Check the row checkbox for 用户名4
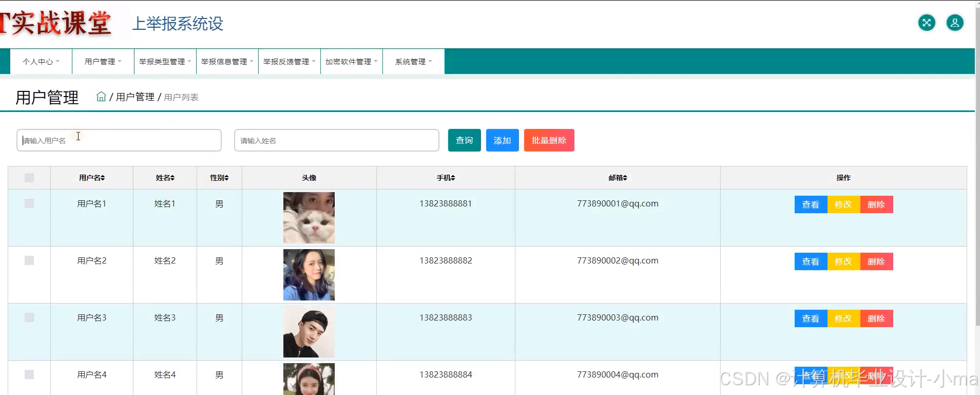Screen dimensions: 980x395 pyautogui.click(x=29, y=374)
